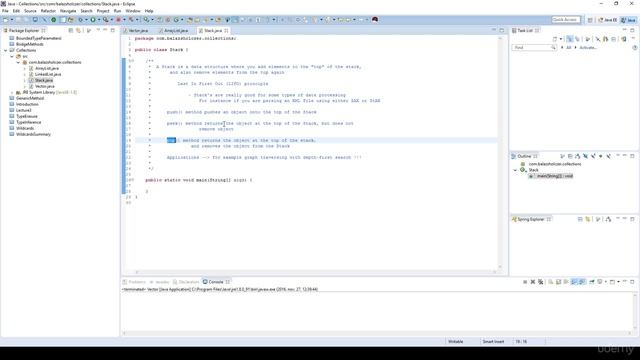
Task: Switch to the Java EE perspective
Action: click(x=608, y=20)
